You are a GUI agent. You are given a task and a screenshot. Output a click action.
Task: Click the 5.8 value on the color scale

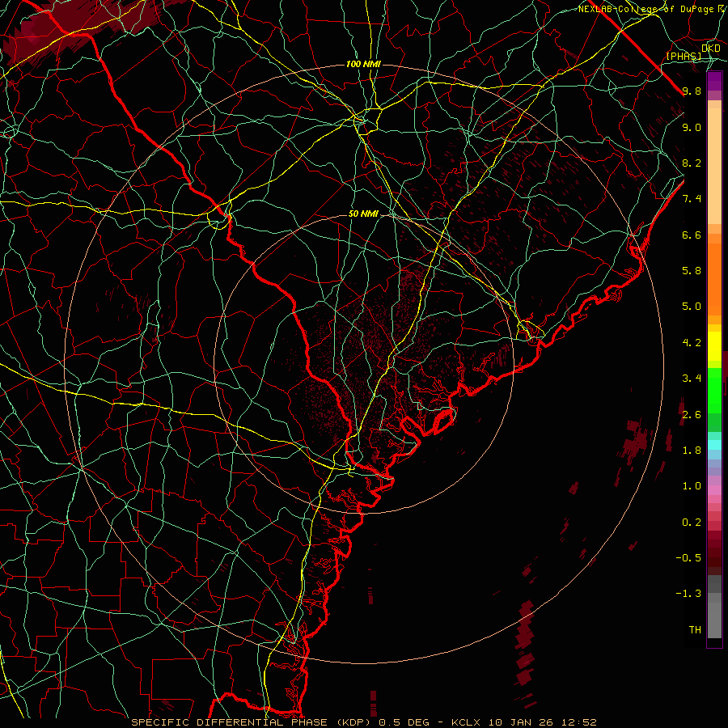coord(692,271)
